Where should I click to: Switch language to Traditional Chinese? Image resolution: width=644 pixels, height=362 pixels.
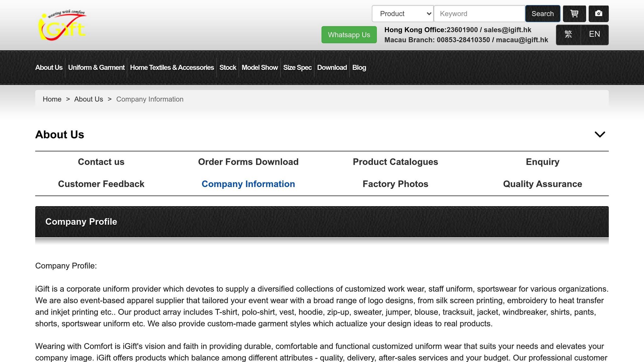(x=568, y=34)
